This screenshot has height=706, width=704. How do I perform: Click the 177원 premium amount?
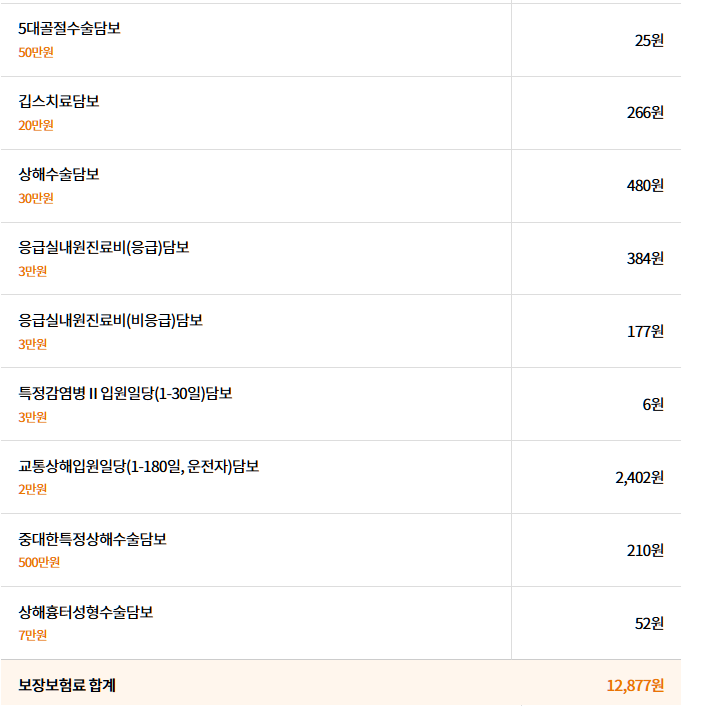coord(645,332)
